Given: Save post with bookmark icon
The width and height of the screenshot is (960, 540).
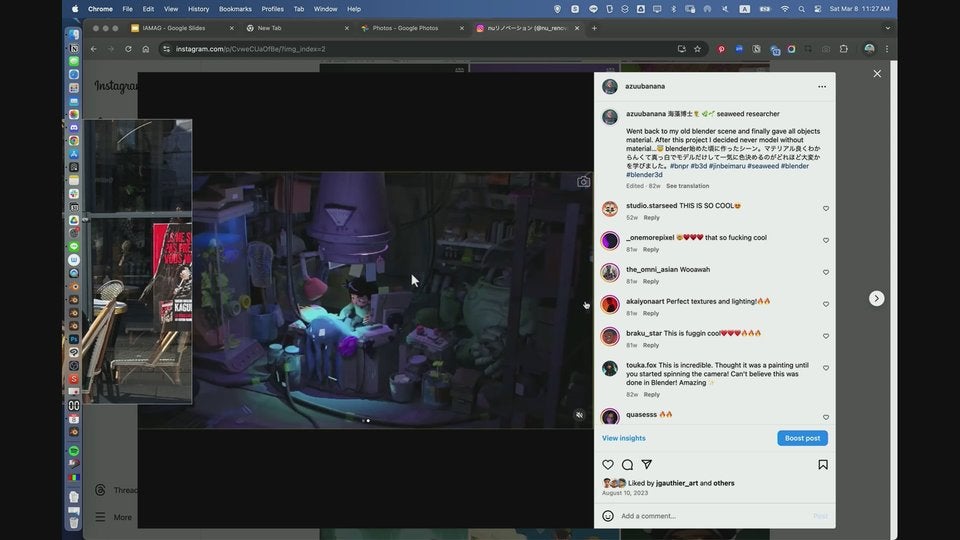Looking at the screenshot, I should [x=823, y=465].
